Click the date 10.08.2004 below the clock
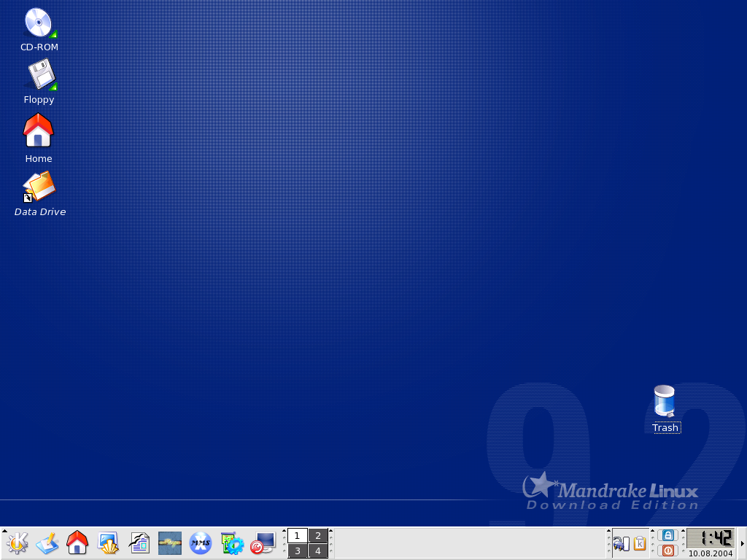 point(711,553)
